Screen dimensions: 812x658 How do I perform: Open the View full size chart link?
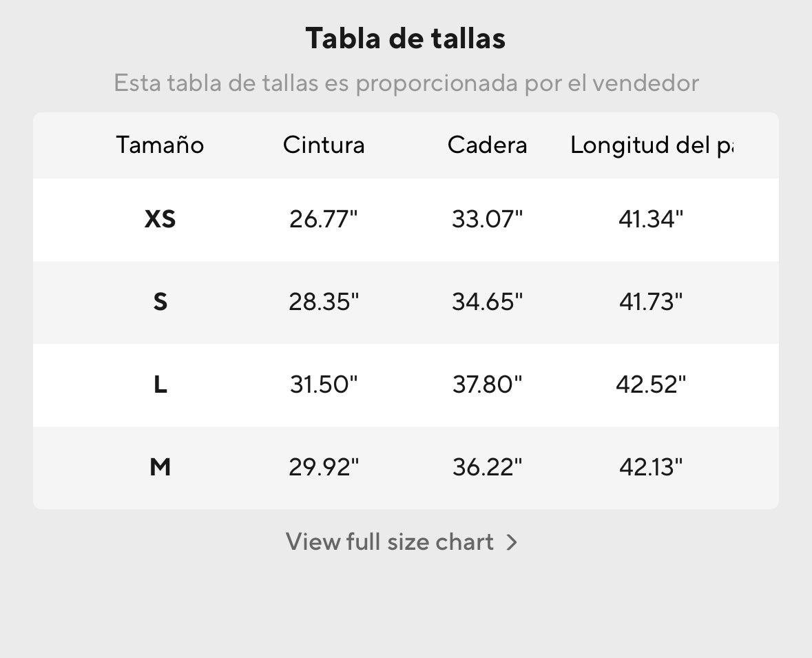coord(391,542)
